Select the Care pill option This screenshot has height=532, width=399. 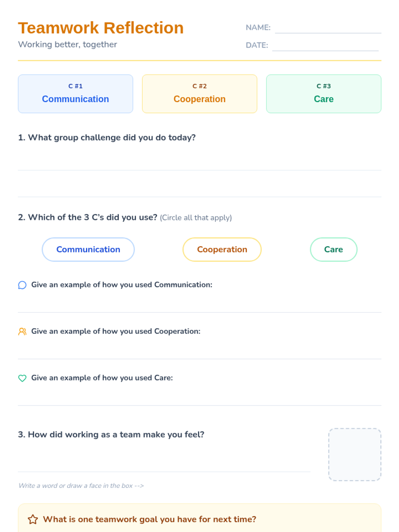click(333, 249)
